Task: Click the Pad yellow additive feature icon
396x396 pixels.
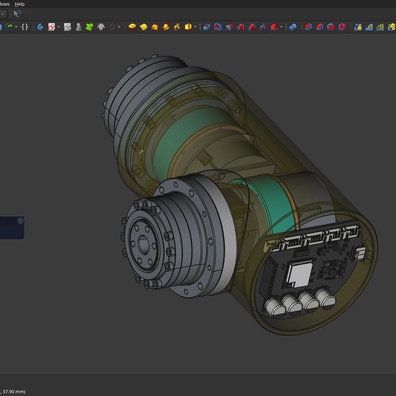Action: pyautogui.click(x=132, y=27)
